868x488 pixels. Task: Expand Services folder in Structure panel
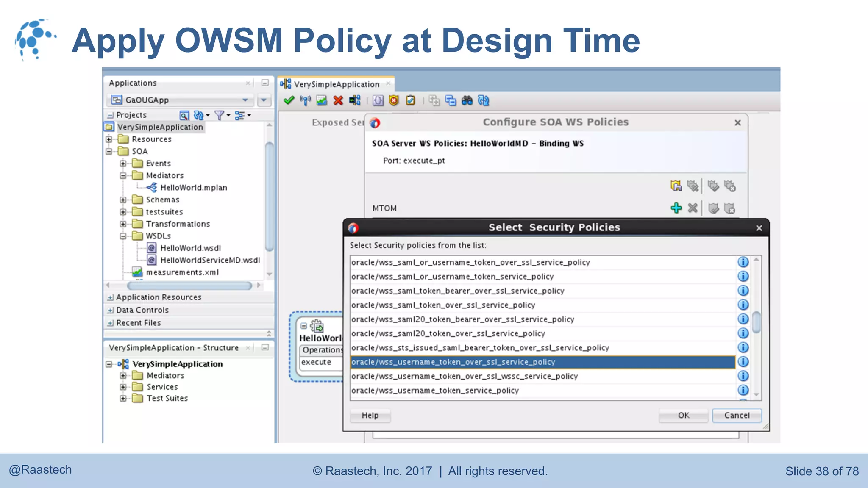123,387
